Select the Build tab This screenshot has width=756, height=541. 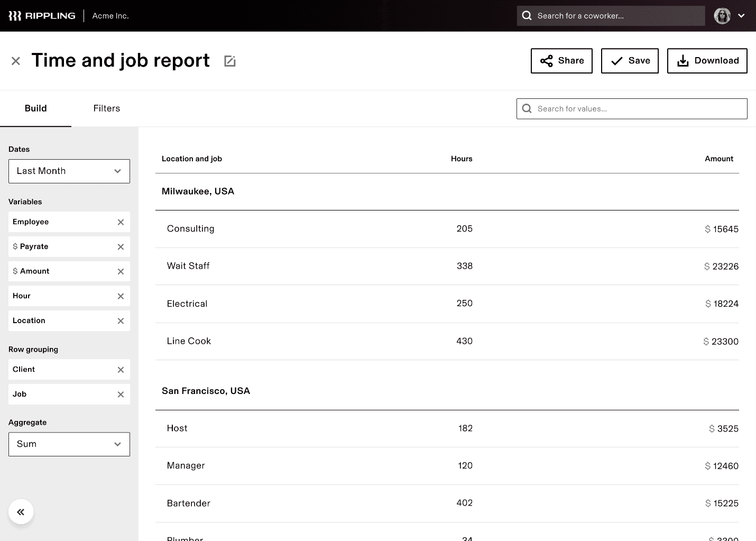click(x=35, y=108)
